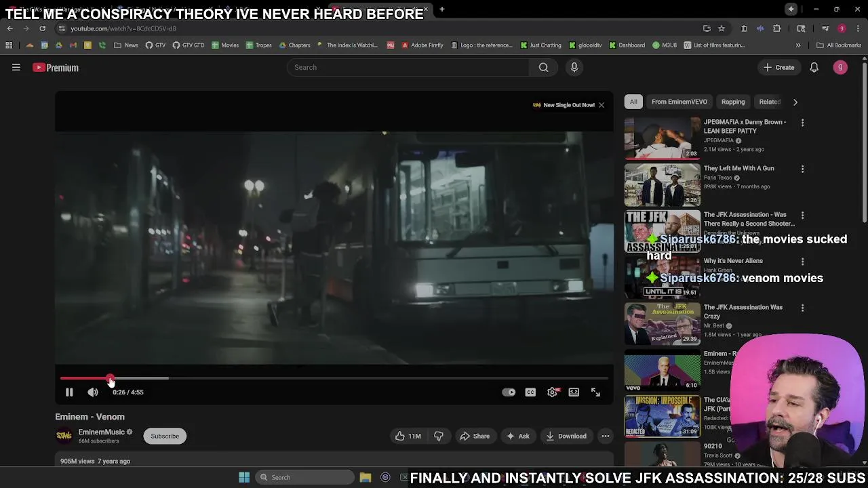Open the EminemMusic channel avatar
The height and width of the screenshot is (488, 868).
point(64,436)
